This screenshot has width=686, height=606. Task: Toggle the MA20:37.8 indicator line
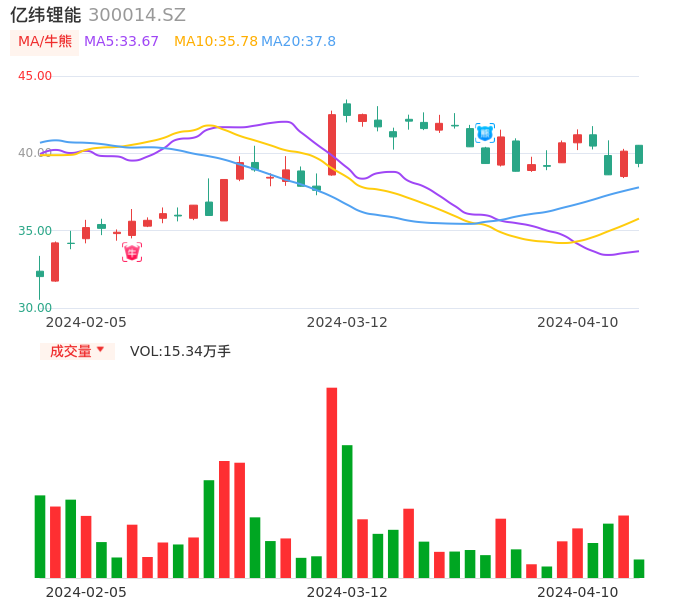(298, 41)
